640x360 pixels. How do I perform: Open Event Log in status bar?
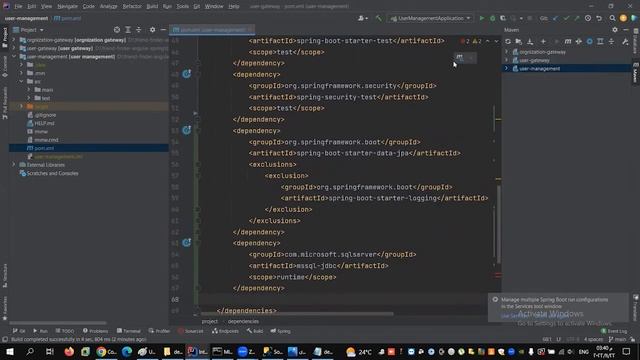614,331
